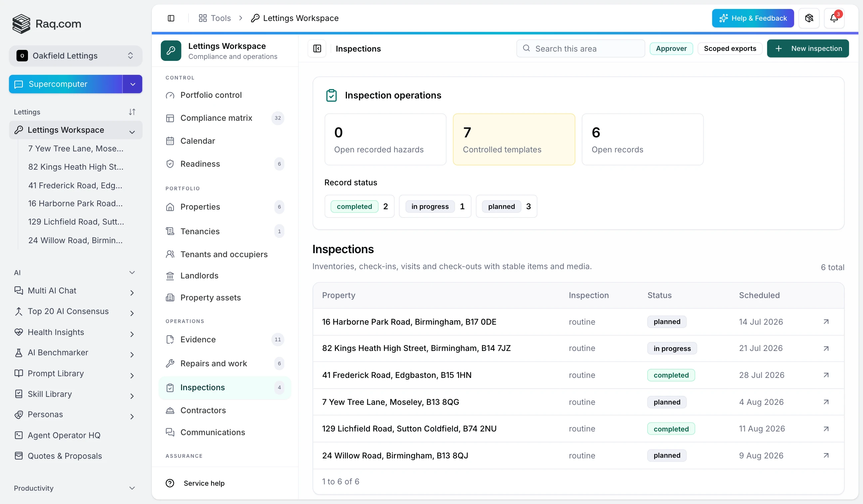
Task: Click New inspection button
Action: (807, 49)
